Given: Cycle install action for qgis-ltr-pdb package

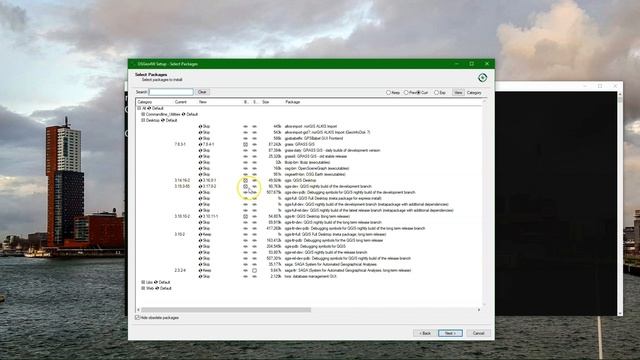Looking at the screenshot, I should click(200, 240).
